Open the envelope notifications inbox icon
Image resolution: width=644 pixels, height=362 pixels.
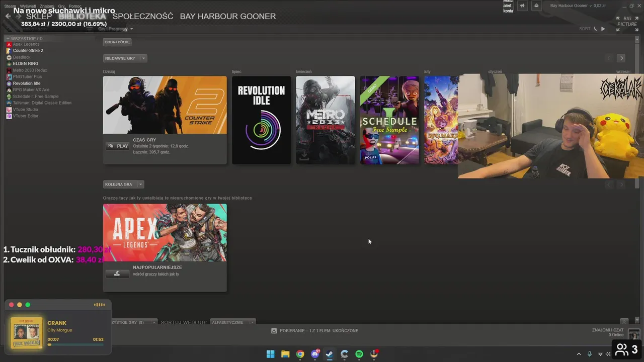pos(536,6)
